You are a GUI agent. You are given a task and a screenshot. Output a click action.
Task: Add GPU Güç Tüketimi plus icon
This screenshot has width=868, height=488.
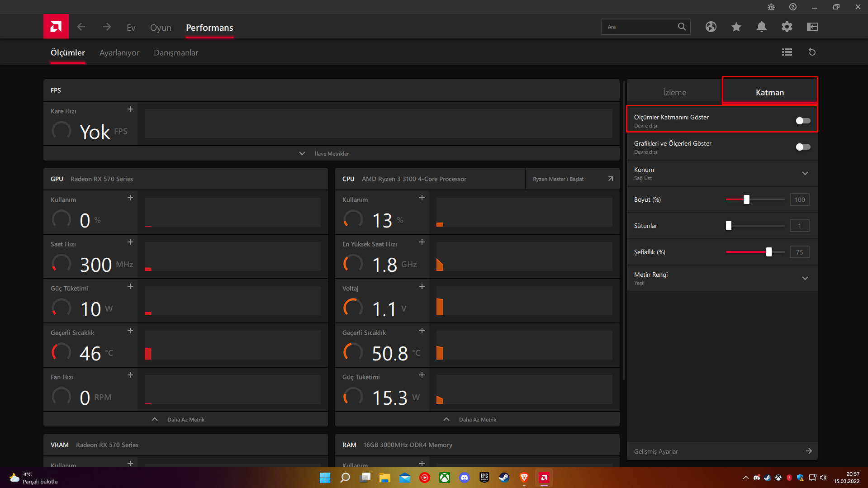(x=130, y=286)
